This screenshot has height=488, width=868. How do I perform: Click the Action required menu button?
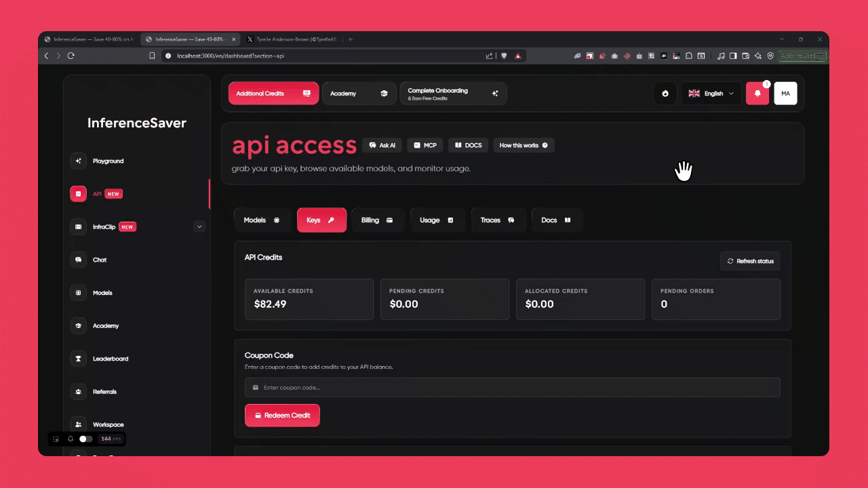[x=802, y=56]
